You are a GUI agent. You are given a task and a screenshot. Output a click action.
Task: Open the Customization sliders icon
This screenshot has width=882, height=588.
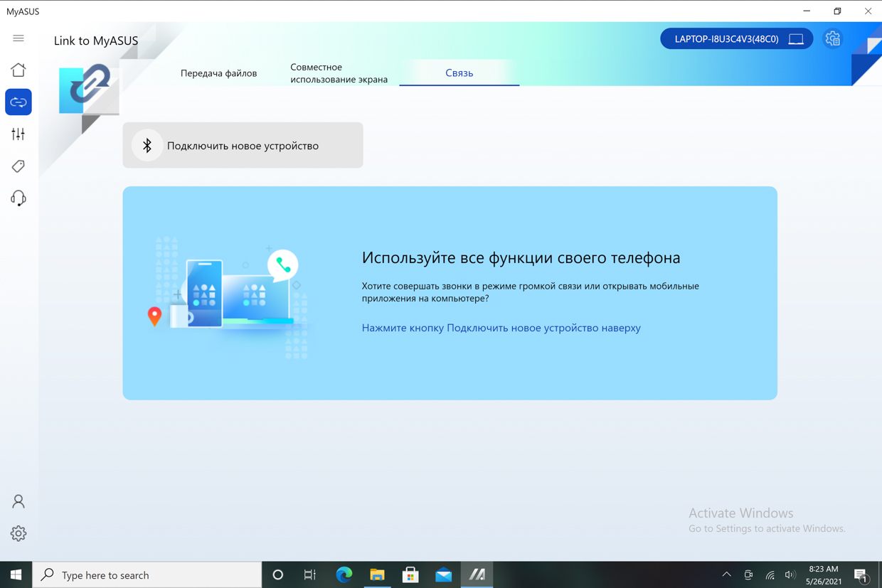18,134
